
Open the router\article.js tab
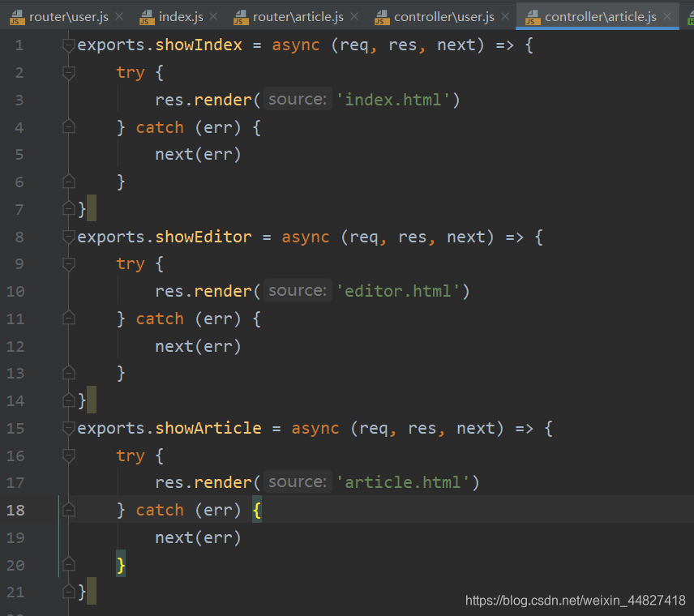click(298, 17)
